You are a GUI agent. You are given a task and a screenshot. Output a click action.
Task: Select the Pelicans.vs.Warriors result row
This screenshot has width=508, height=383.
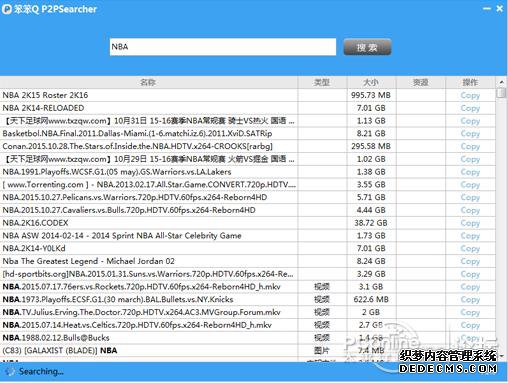point(248,197)
